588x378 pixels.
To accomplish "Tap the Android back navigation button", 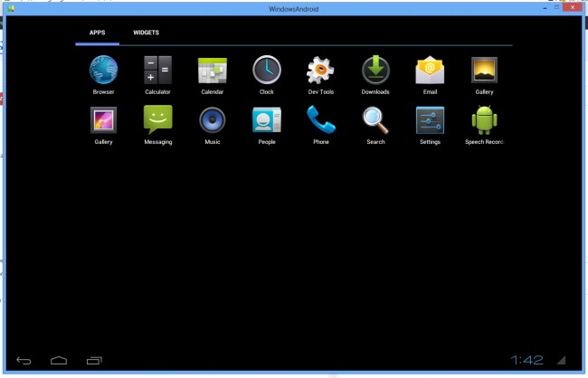I will pos(24,361).
